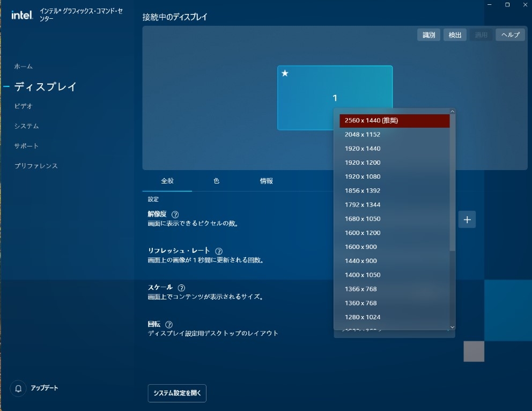Pick 1440 x 900 from the list
This screenshot has height=411, width=532.
point(395,261)
